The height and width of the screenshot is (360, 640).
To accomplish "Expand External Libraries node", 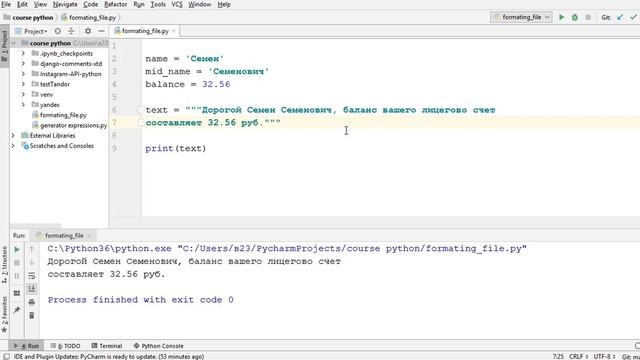I will tap(13, 136).
